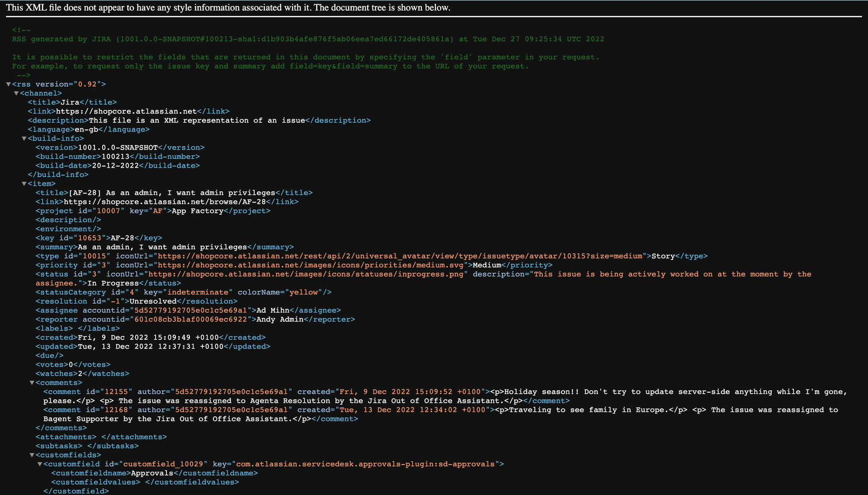The image size is (868, 495).
Task: Collapse the channel element
Action: pos(16,93)
